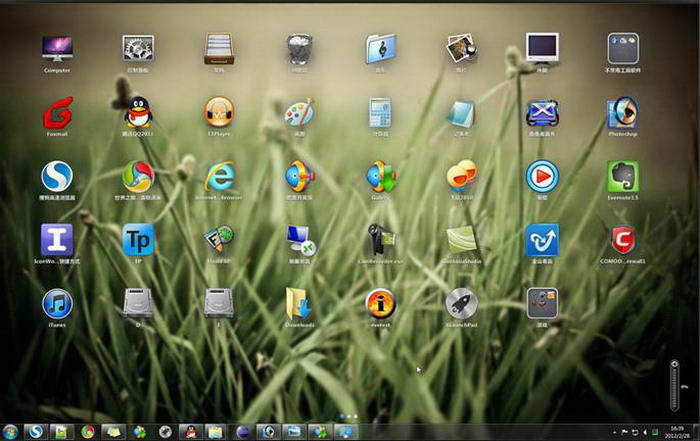Launch Camtasia Studio green icon
The width and height of the screenshot is (700, 441).
tap(461, 240)
